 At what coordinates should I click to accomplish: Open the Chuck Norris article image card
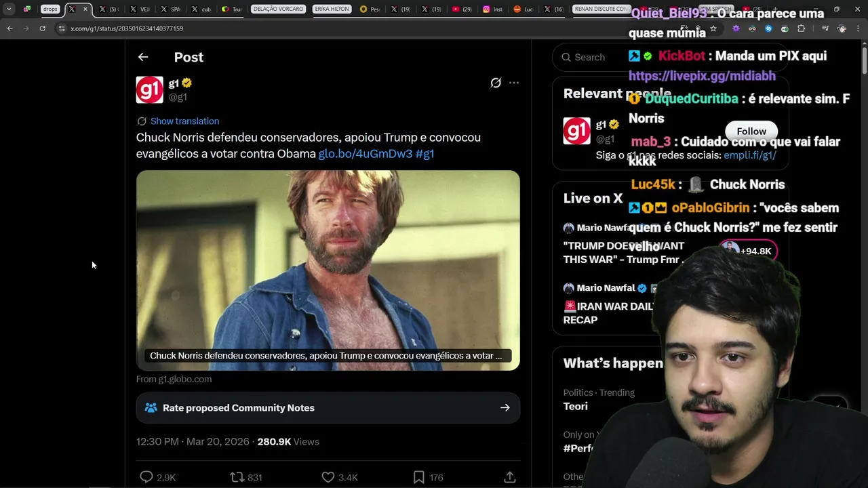(328, 270)
